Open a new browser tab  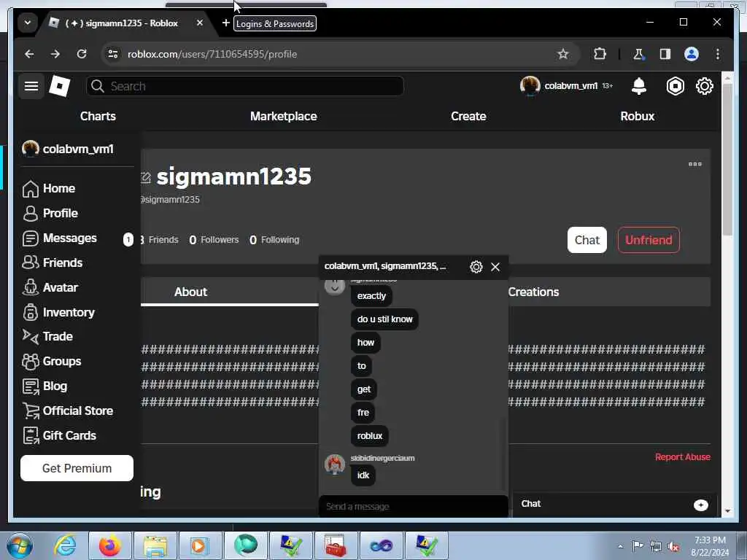pyautogui.click(x=226, y=23)
